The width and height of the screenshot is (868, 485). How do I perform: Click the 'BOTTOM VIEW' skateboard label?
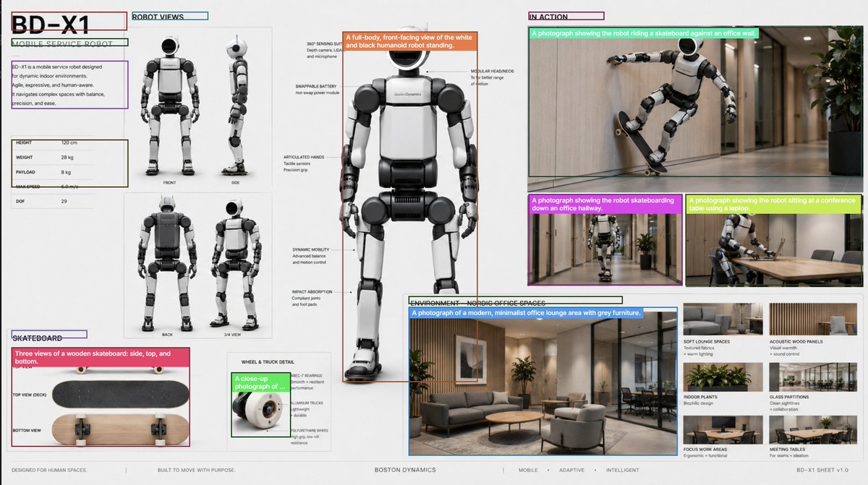27,430
